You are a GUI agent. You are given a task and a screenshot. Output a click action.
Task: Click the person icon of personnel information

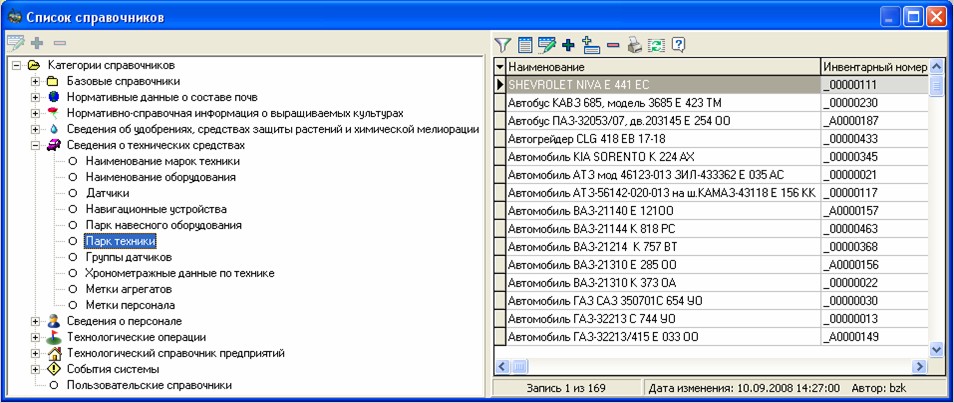pos(54,321)
